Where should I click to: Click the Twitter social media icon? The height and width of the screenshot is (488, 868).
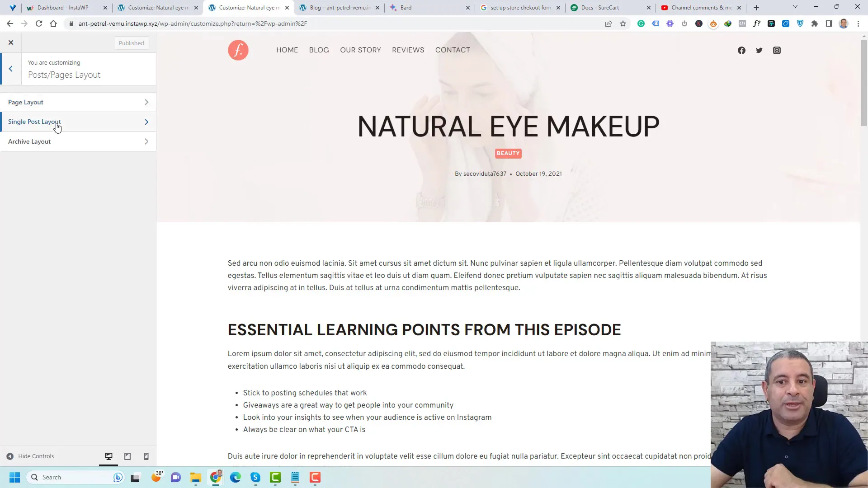tap(759, 50)
